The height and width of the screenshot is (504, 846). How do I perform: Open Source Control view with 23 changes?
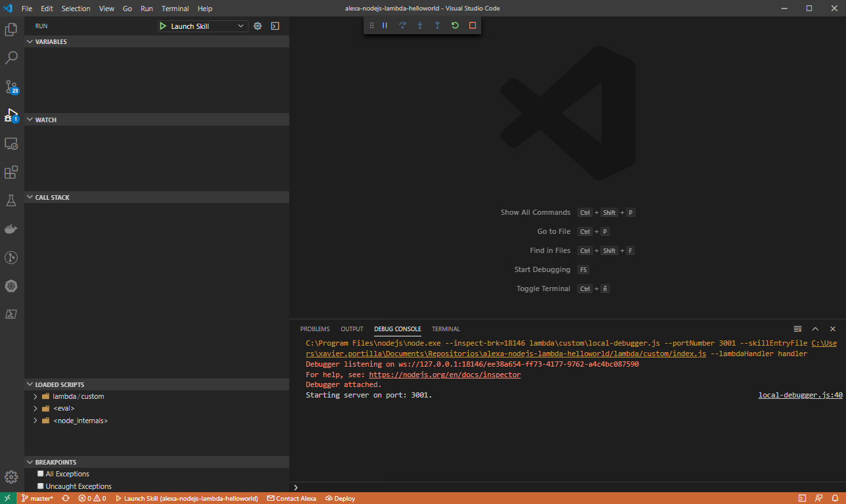click(x=11, y=87)
